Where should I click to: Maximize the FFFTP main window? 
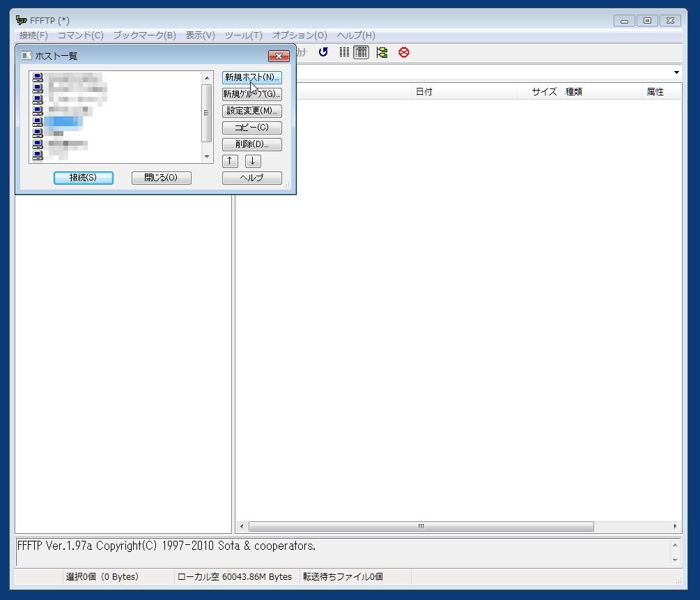[647, 20]
